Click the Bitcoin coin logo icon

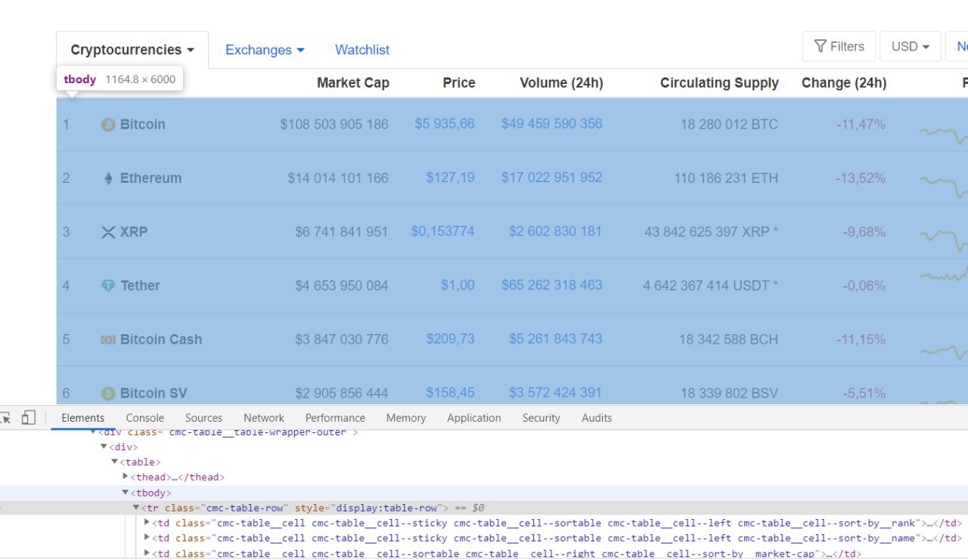108,125
